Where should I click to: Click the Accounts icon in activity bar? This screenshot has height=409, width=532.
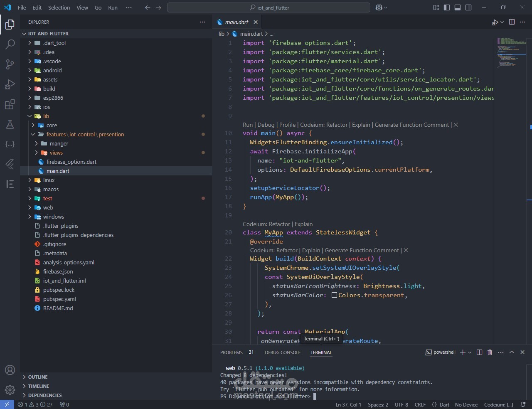coord(10,370)
